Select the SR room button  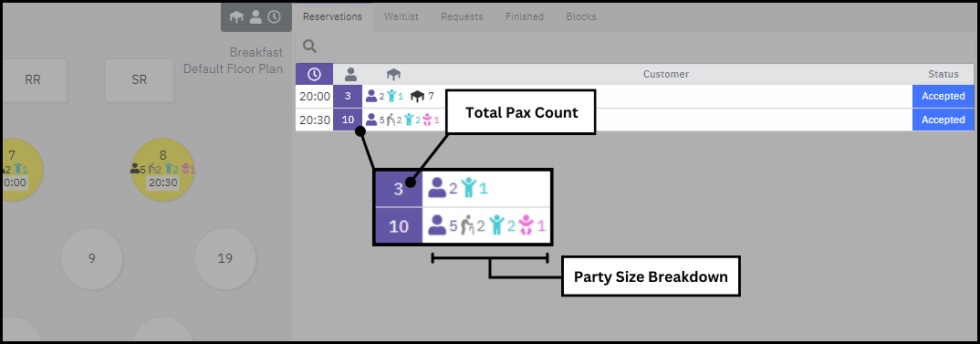tap(139, 80)
